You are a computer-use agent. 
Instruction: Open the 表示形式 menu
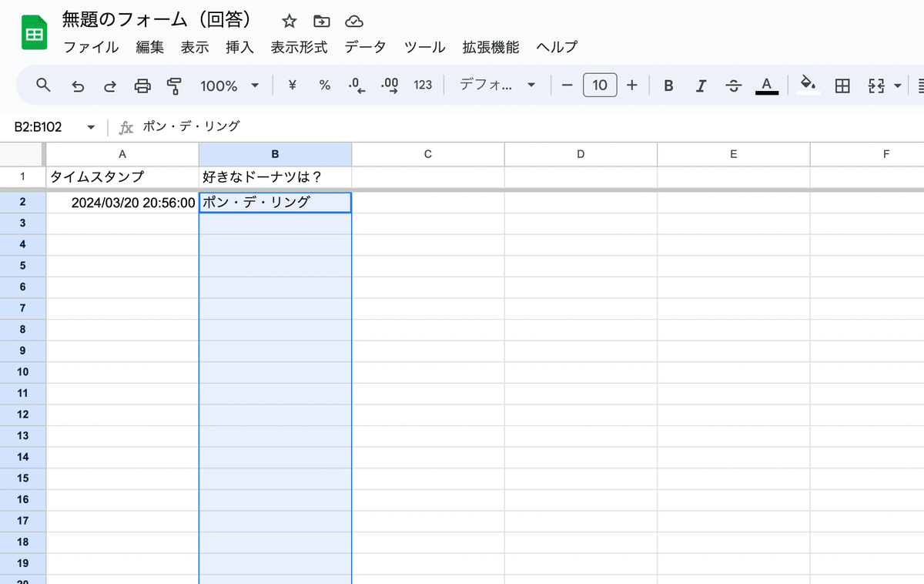(x=299, y=47)
